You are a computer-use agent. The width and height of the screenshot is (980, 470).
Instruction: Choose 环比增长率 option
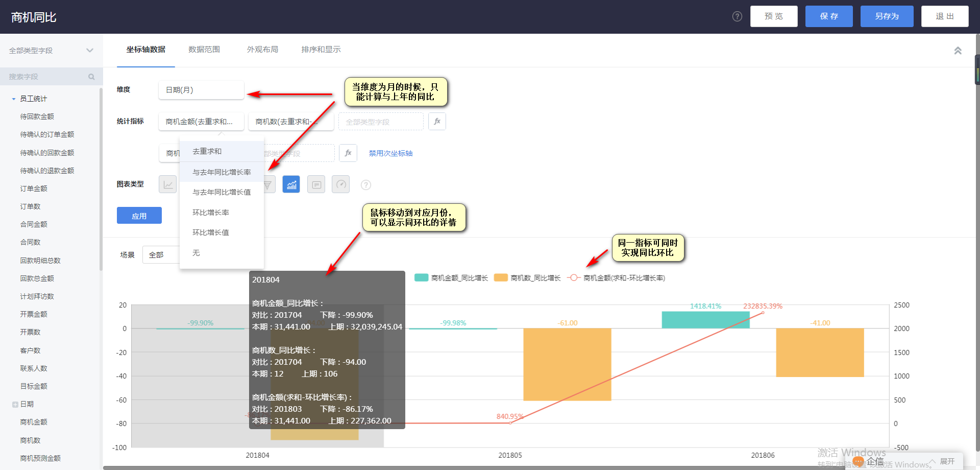222,213
